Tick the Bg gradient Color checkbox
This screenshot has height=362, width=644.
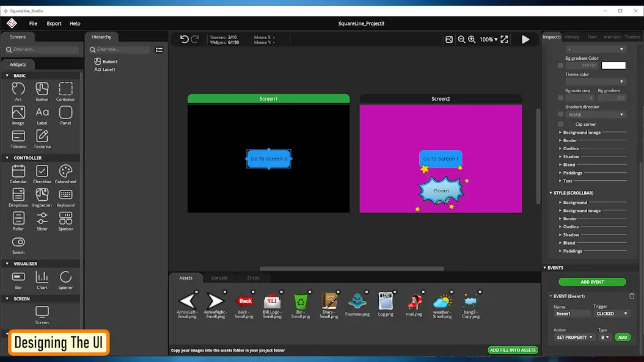pyautogui.click(x=561, y=65)
